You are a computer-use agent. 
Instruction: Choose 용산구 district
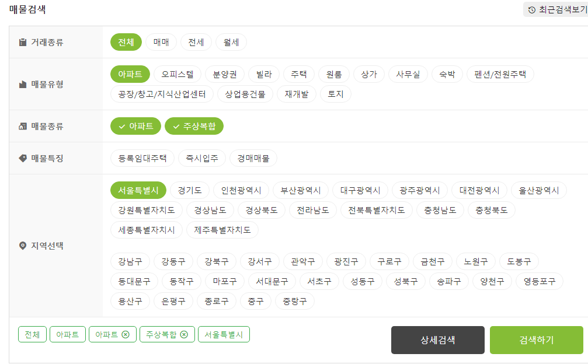pyautogui.click(x=130, y=301)
